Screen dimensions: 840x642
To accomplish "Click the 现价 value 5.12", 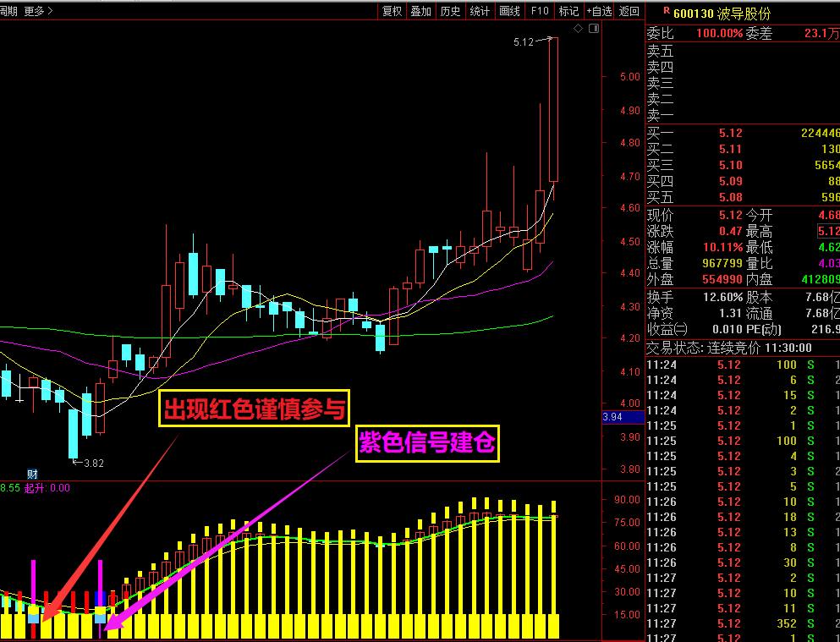I will 731,215.
